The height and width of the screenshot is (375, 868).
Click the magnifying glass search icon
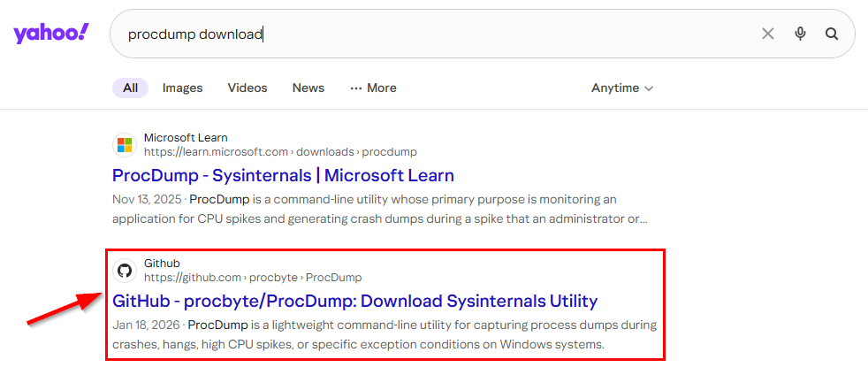coord(832,34)
